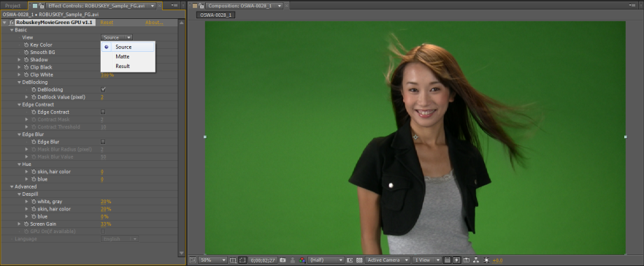Click the stopwatch beside Key Color
The image size is (644, 266).
(x=26, y=45)
